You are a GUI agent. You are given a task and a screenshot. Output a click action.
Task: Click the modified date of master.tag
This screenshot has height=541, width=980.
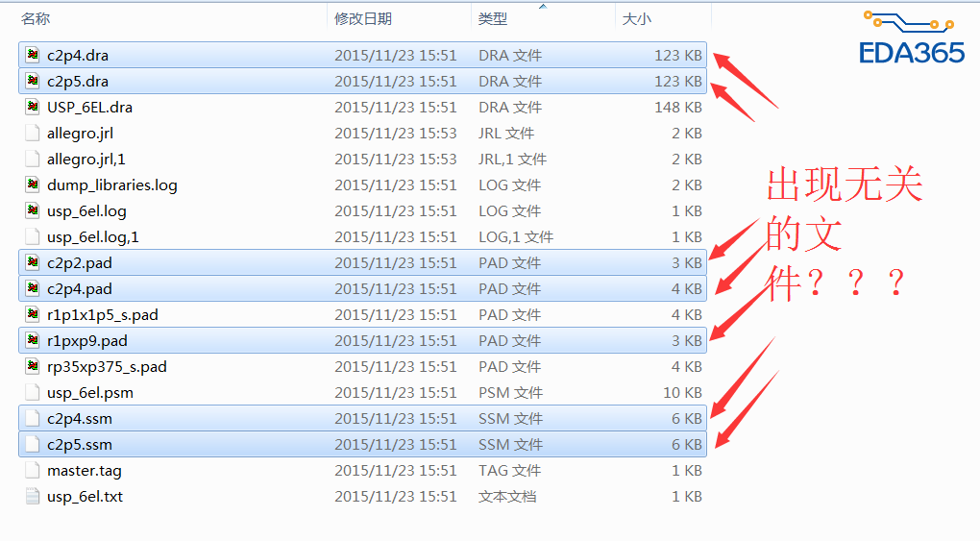(x=396, y=470)
